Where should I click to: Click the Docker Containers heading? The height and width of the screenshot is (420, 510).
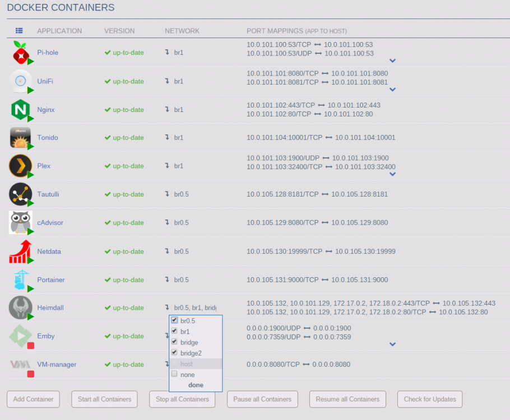(61, 7)
